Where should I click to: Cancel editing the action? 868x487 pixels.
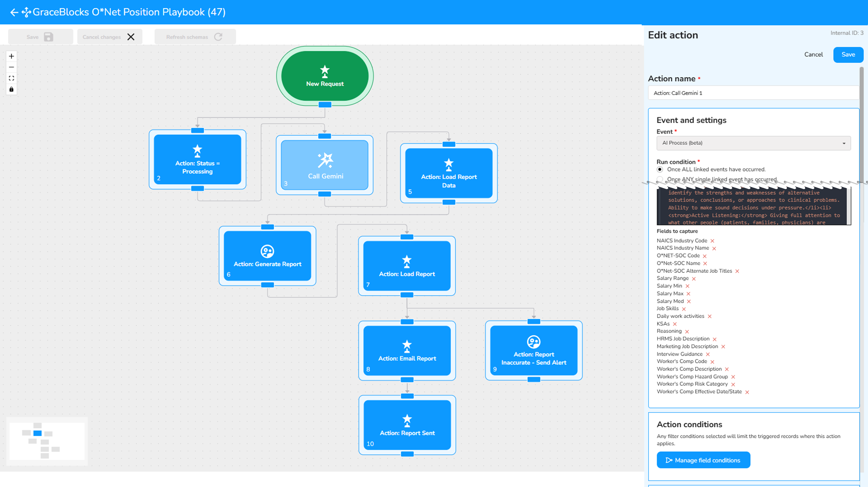[813, 55]
